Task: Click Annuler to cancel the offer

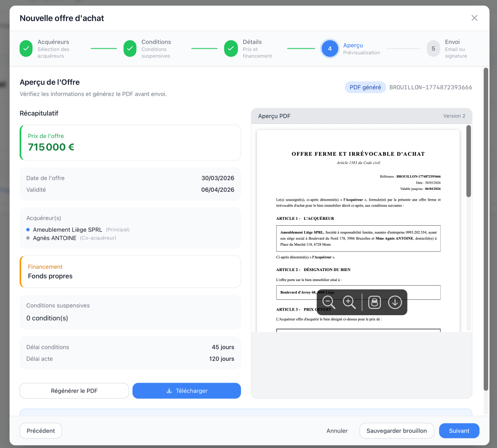Action: click(x=337, y=431)
